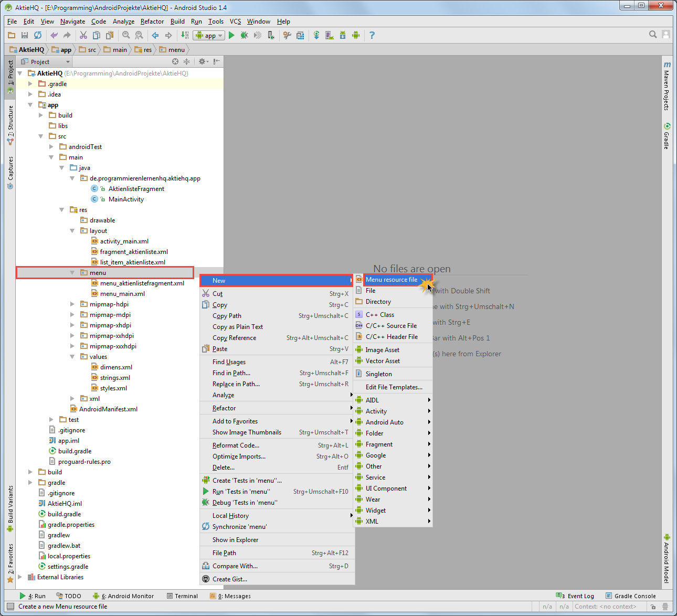The width and height of the screenshot is (677, 616).
Task: Click the Replace toolbar icon
Action: pos(139,35)
